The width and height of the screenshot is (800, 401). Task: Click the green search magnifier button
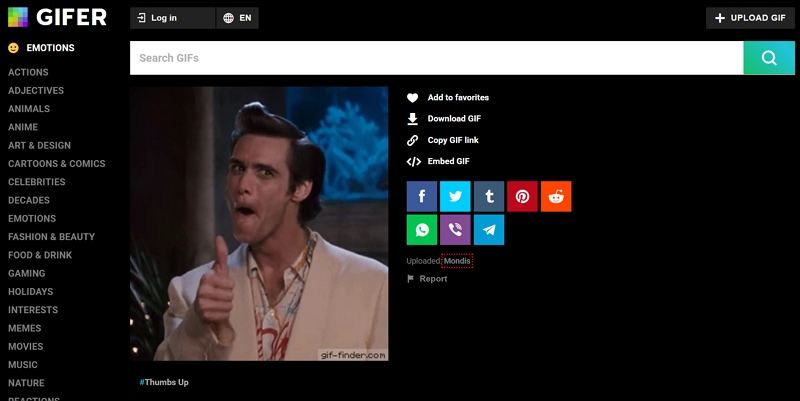[769, 58]
